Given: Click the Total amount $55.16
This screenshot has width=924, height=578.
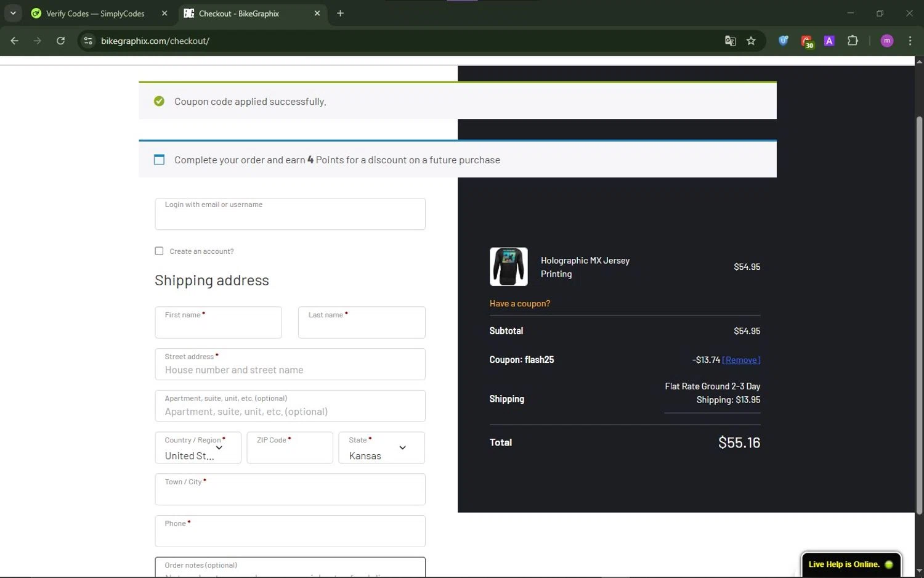Looking at the screenshot, I should point(739,442).
